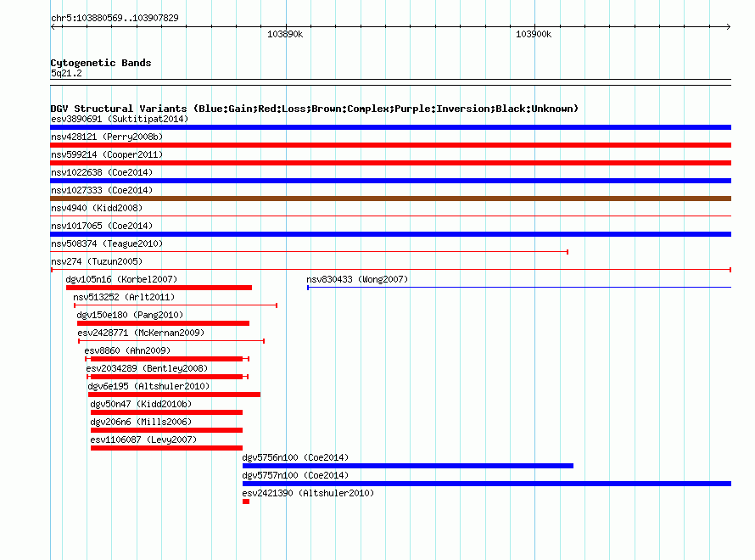Click the red bar under esv1106087
The height and width of the screenshot is (560, 755).
pyautogui.click(x=166, y=448)
